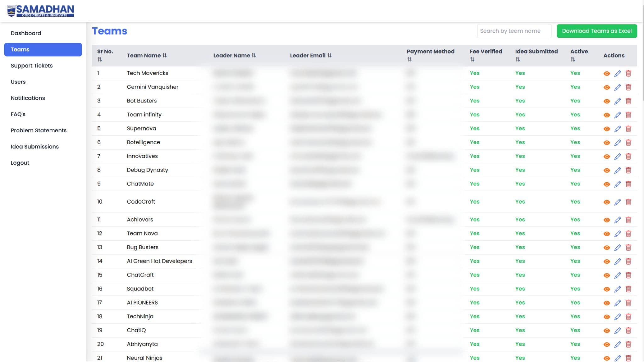This screenshot has width=644, height=362.
Task: Open the edit pencil for Debug Dynasty
Action: [617, 170]
